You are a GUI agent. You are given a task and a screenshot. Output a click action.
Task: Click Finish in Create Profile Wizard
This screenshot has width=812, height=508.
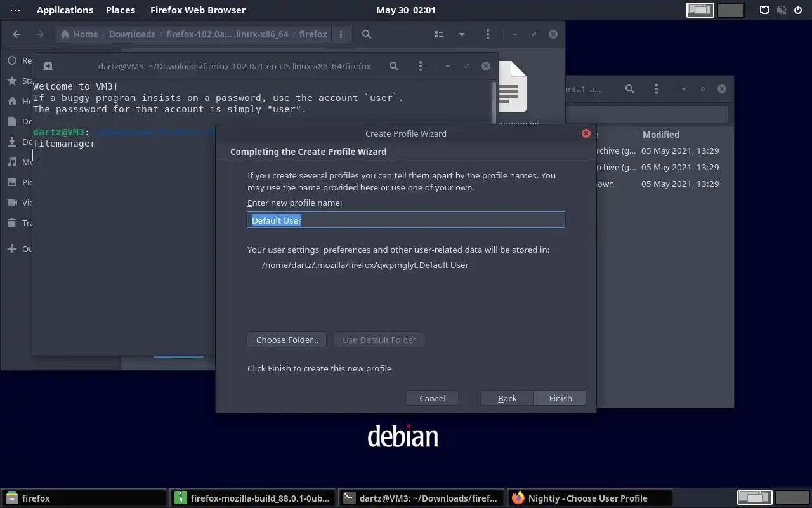point(560,398)
